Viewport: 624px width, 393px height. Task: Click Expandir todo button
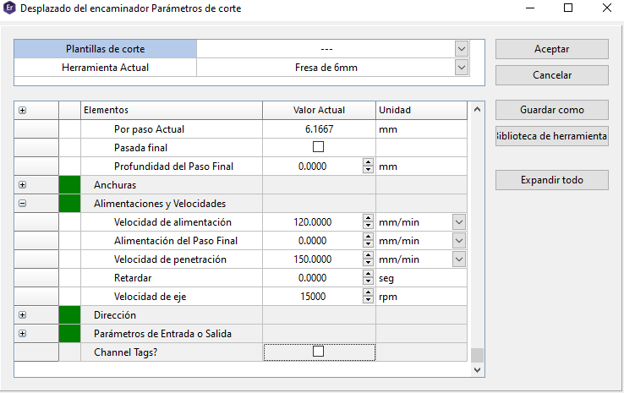pyautogui.click(x=552, y=180)
